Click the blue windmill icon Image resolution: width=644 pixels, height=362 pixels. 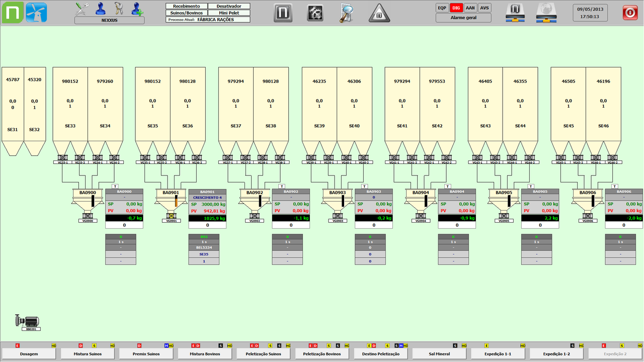(x=36, y=12)
